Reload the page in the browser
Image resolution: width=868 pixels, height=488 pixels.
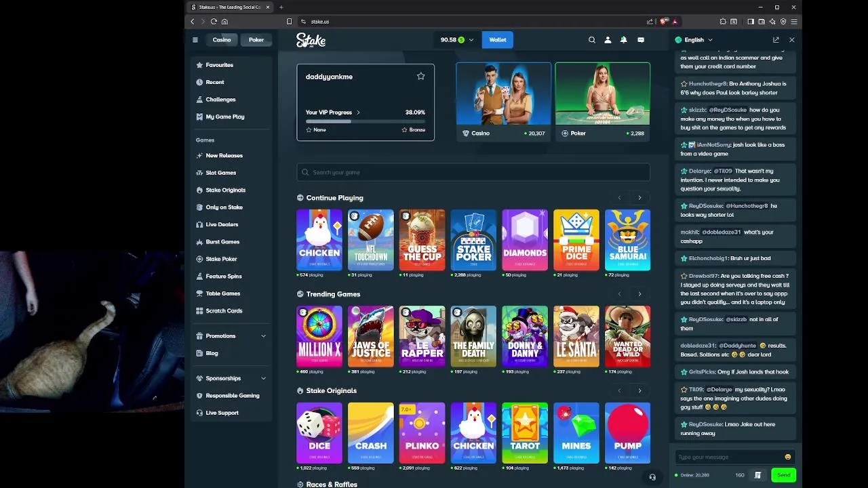[x=214, y=22]
